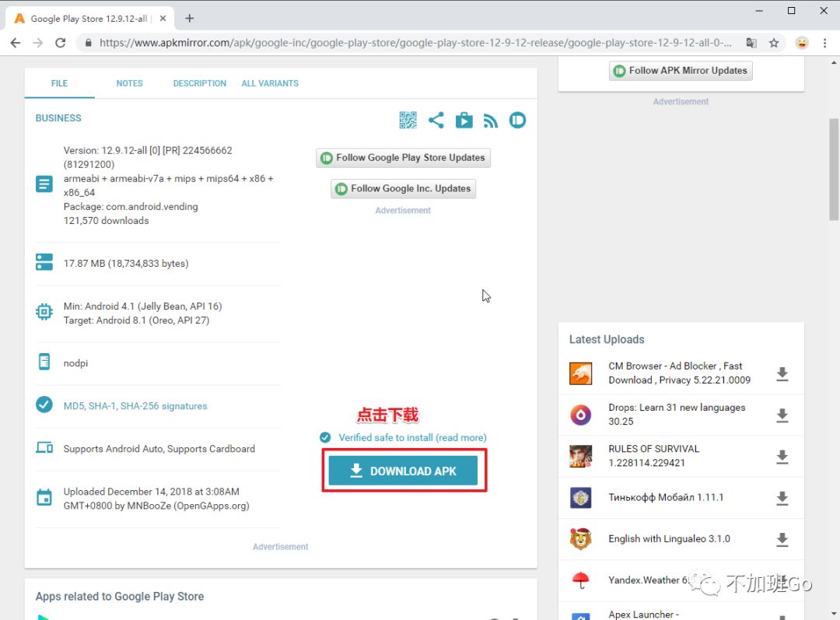
Task: Download CM Browser via its arrow icon
Action: click(x=782, y=374)
